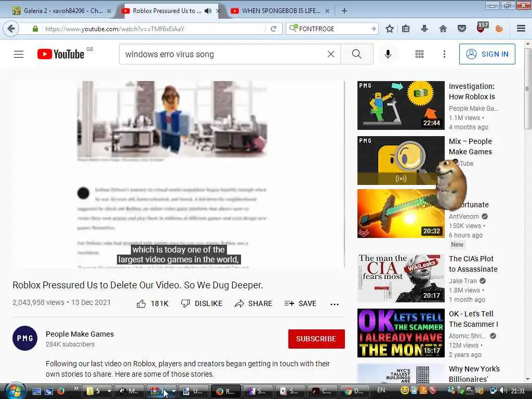The image size is (532, 399).
Task: Switch to the Chrome D... taskbar button
Action: 354,391
